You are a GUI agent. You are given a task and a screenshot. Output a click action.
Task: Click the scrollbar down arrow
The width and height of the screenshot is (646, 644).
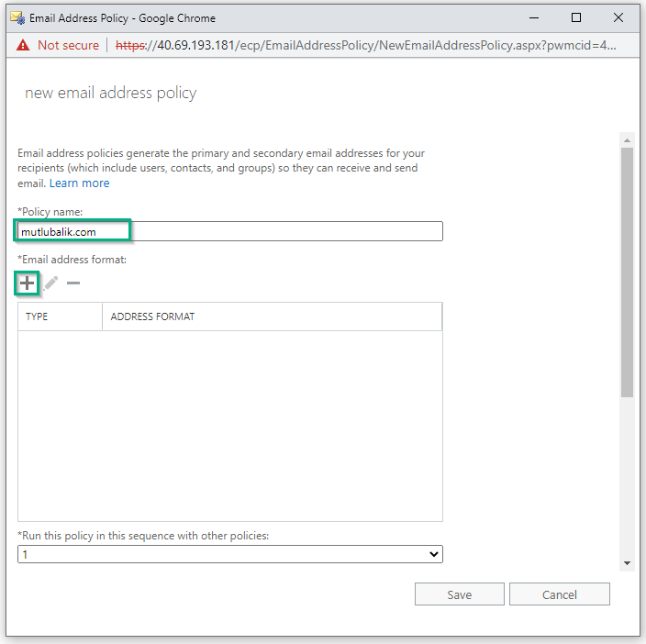click(x=627, y=563)
